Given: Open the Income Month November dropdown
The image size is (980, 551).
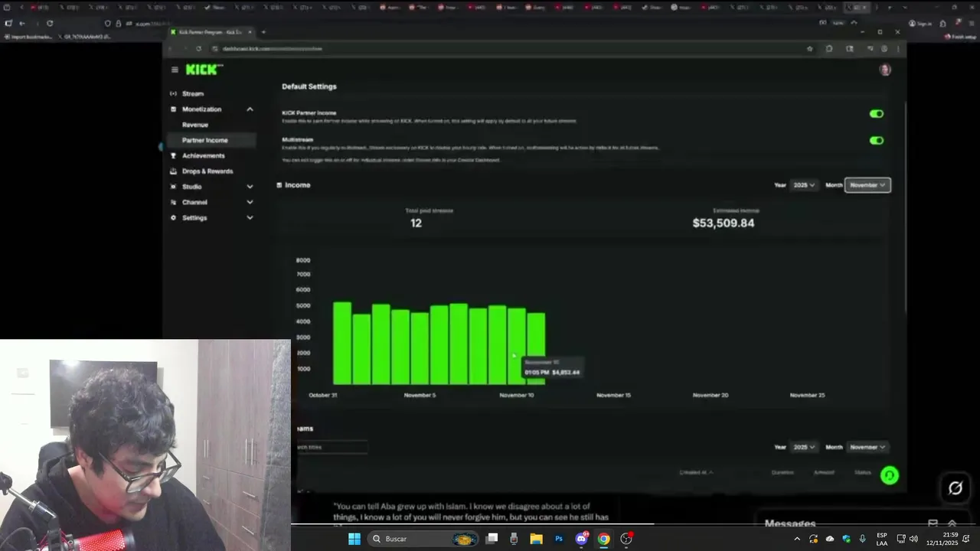Looking at the screenshot, I should [x=867, y=185].
